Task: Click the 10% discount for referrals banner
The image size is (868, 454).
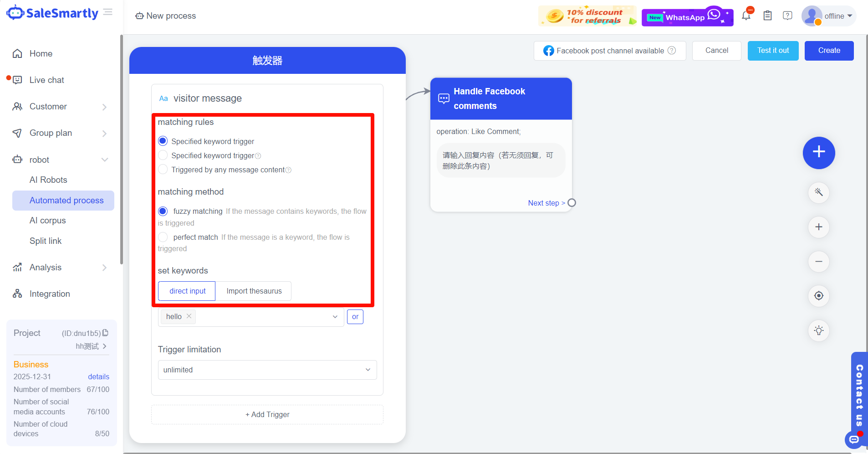Action: pyautogui.click(x=587, y=16)
